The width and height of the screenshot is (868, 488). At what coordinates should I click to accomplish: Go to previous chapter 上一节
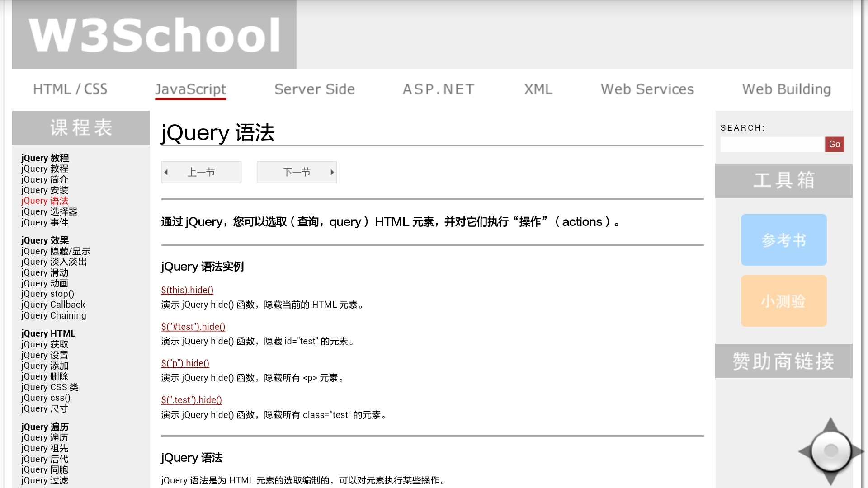[201, 172]
